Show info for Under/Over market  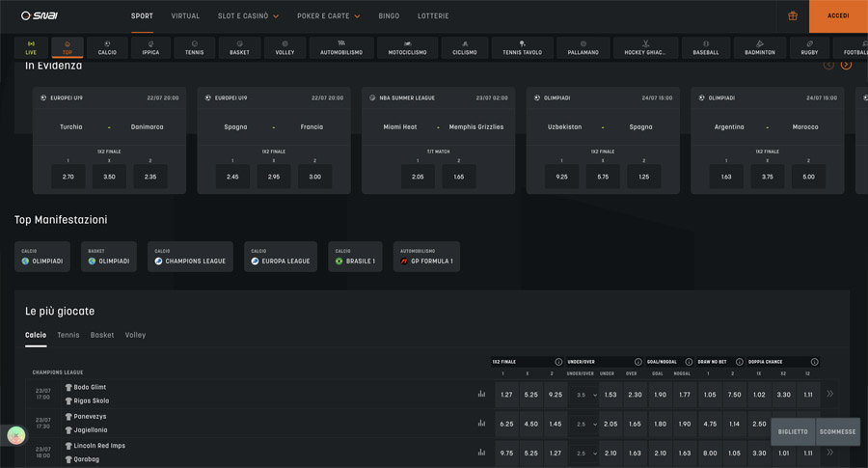point(638,362)
